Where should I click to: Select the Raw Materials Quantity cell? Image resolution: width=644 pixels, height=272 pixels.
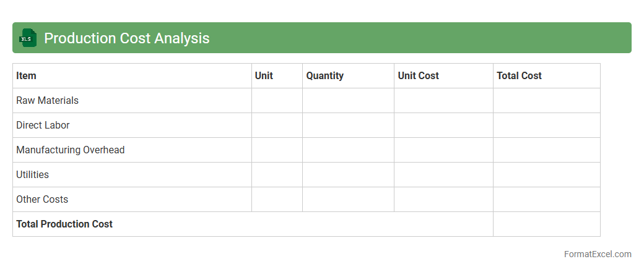[x=348, y=100]
